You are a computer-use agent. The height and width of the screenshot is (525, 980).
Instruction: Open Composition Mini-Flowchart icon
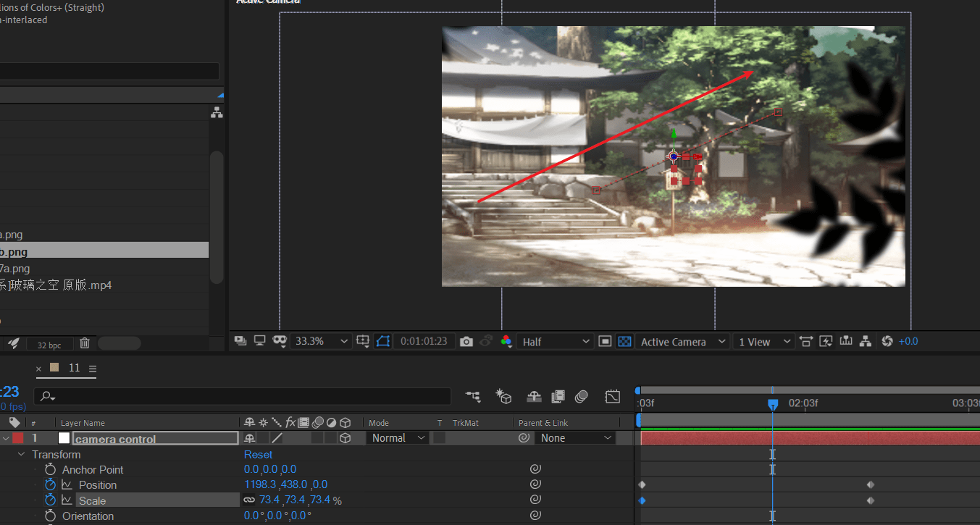pyautogui.click(x=473, y=396)
